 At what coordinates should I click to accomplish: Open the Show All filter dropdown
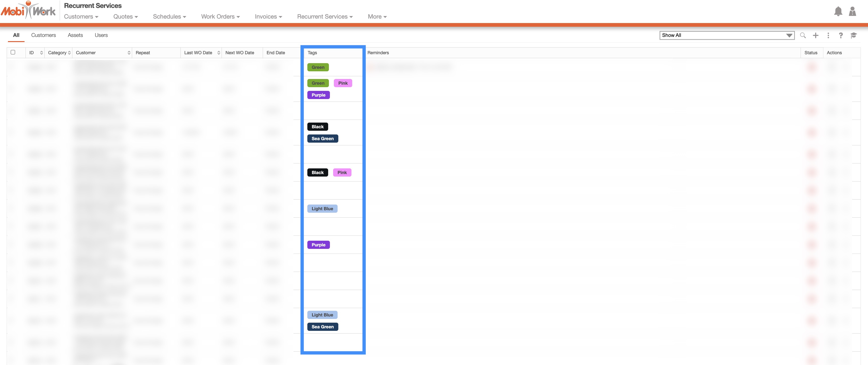click(726, 35)
